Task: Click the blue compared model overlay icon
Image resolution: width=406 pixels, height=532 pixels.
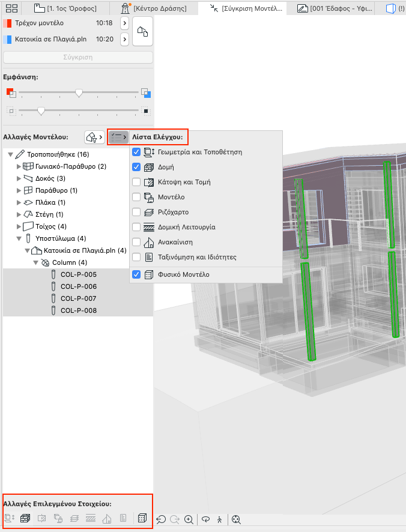Action: [x=146, y=92]
